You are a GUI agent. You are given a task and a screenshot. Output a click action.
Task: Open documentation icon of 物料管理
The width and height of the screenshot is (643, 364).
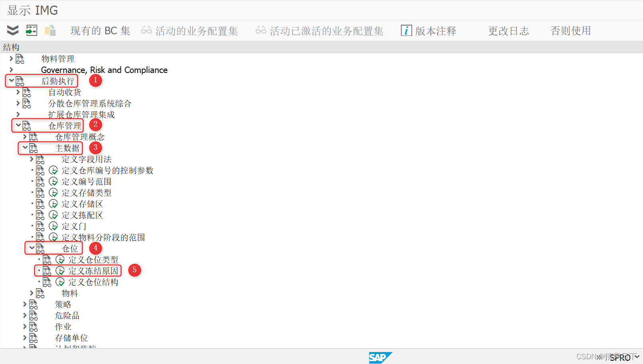[x=20, y=59]
